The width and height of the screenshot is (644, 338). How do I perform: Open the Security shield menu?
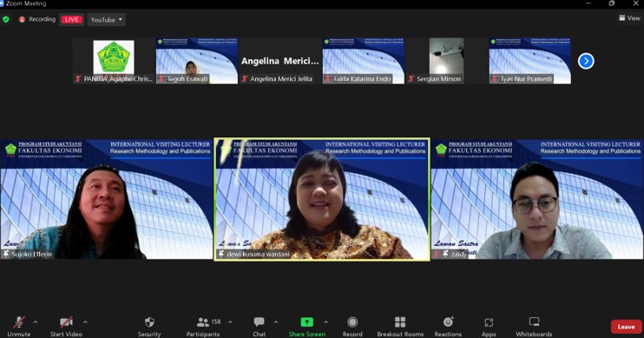[149, 327]
